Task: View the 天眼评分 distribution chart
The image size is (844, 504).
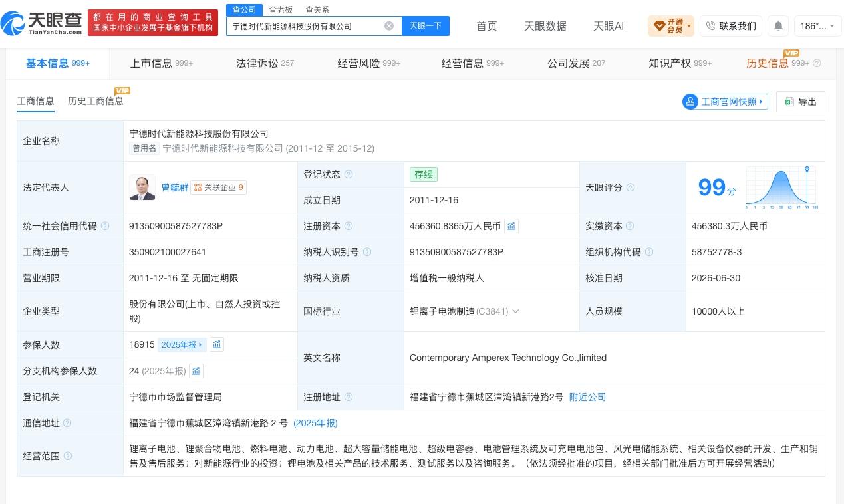Action: (782, 188)
